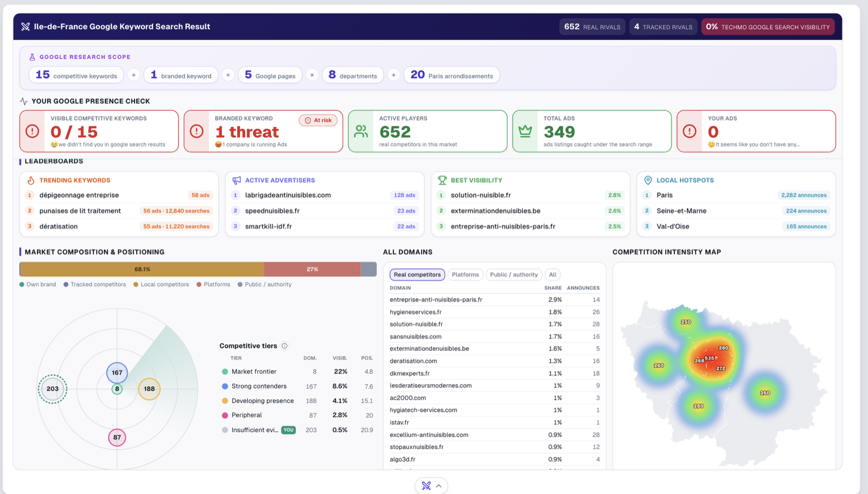Click the ANNOUNCES column header
868x494 pixels.
point(583,288)
